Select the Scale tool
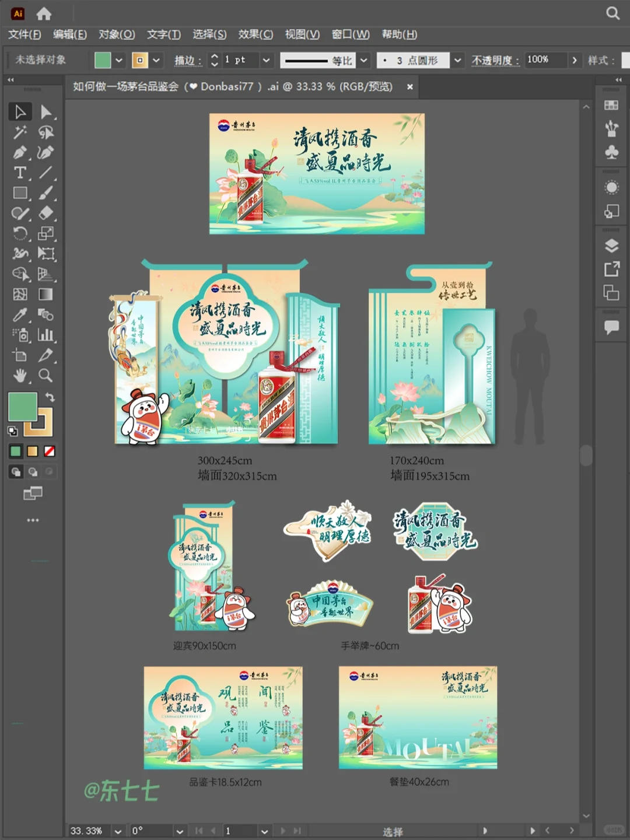630x840 pixels. coord(45,234)
